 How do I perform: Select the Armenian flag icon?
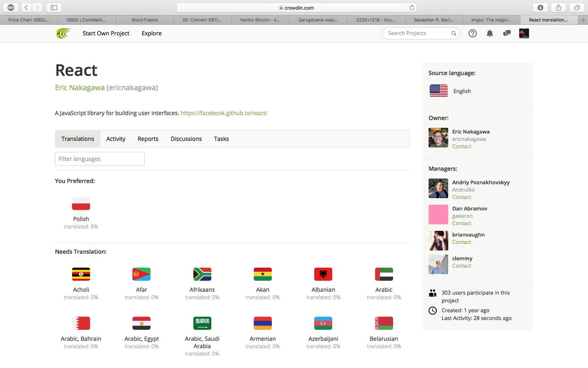pos(263,323)
